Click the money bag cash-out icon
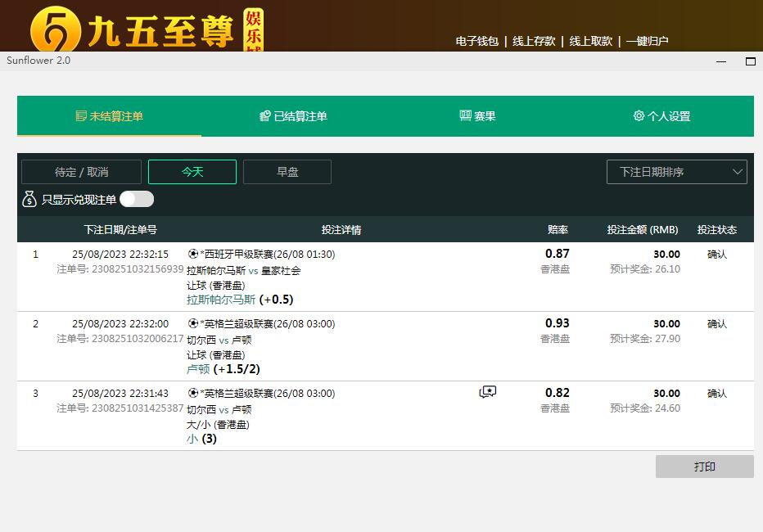763x532 pixels. pos(29,199)
